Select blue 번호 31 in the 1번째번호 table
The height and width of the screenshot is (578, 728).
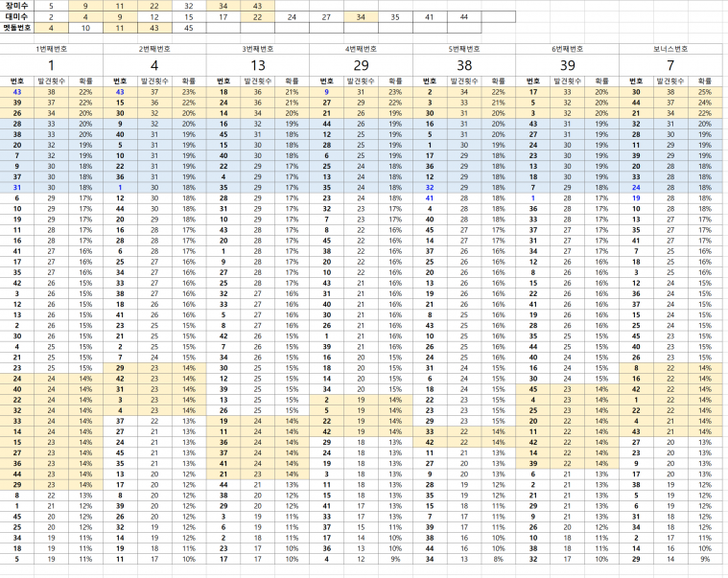point(16,188)
